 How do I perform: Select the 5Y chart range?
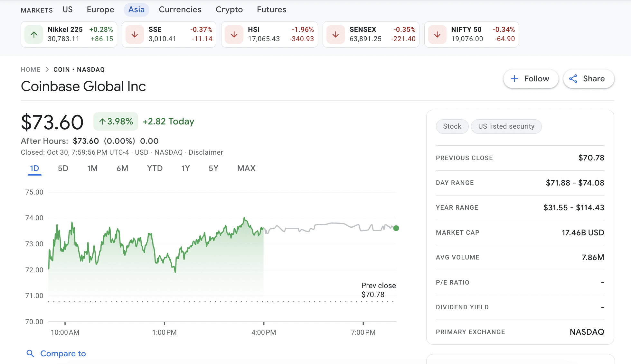pos(213,168)
